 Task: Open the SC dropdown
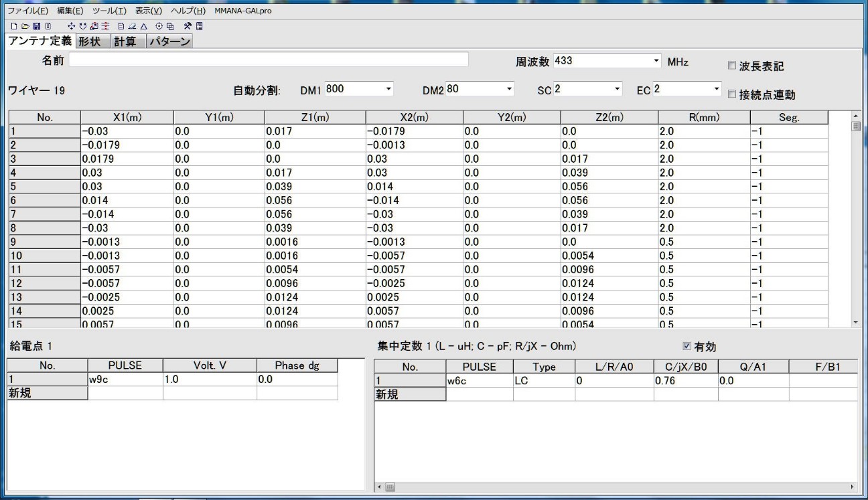(x=617, y=89)
